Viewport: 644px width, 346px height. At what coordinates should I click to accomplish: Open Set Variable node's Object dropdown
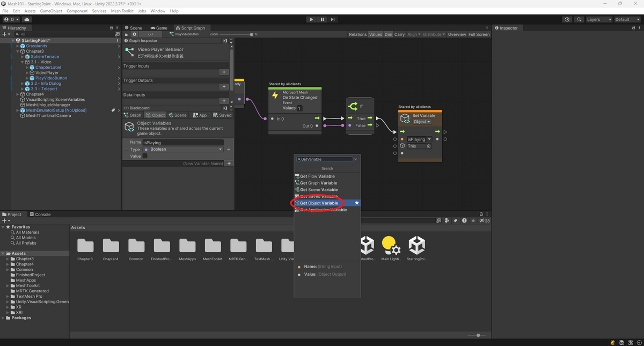[x=422, y=122]
